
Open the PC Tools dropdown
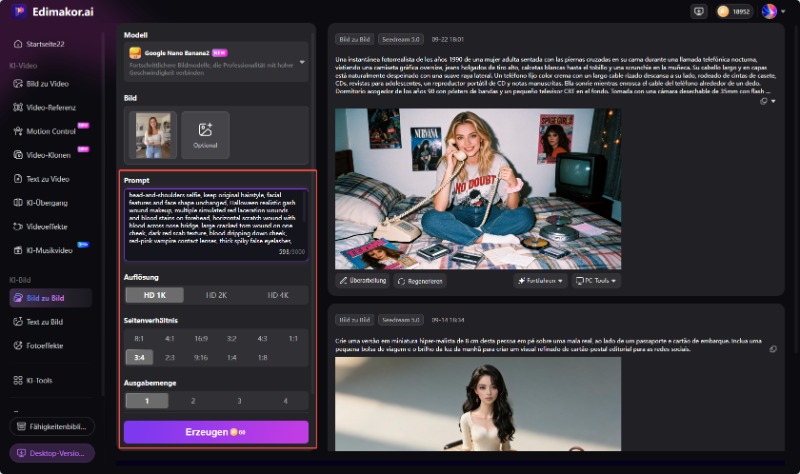596,281
